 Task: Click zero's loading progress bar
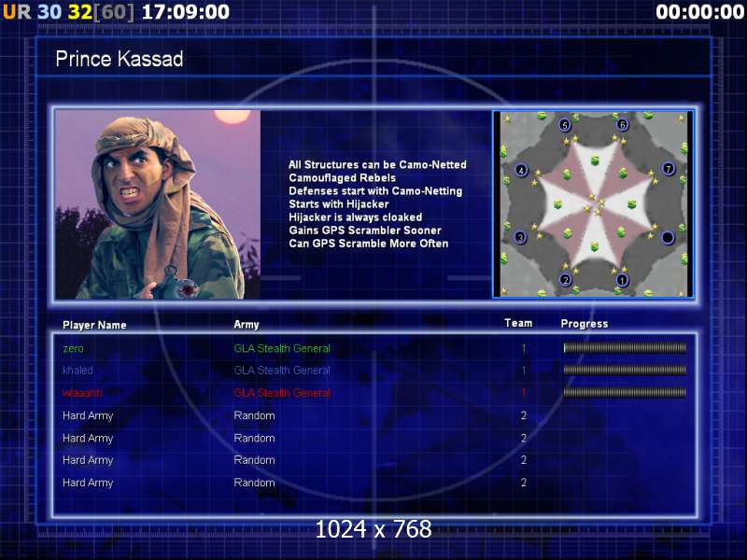(625, 348)
